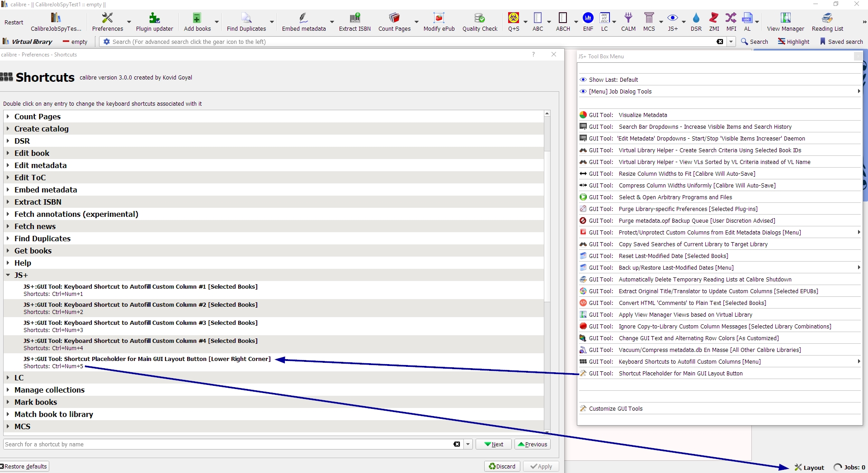
Task: Select Show Last: Default menu entry
Action: pos(720,80)
